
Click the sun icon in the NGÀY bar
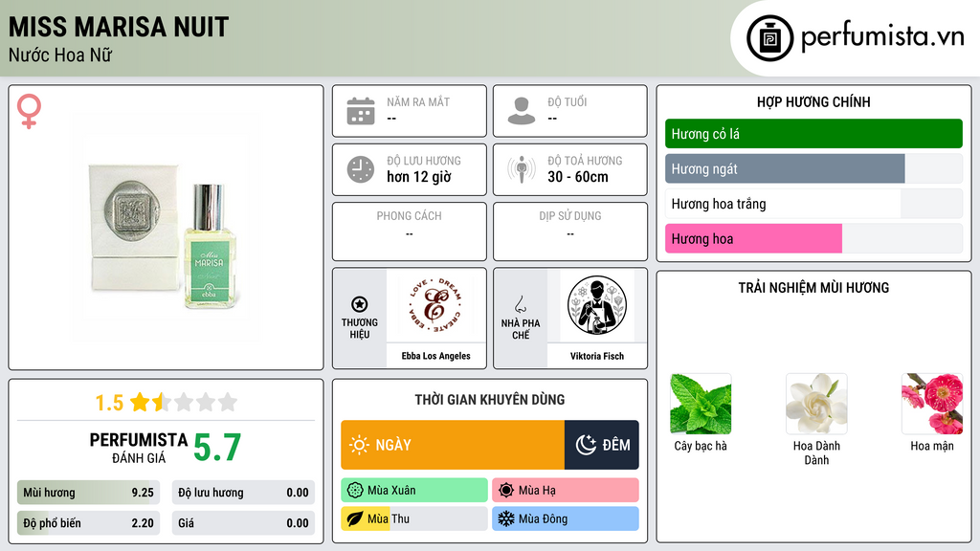click(359, 445)
